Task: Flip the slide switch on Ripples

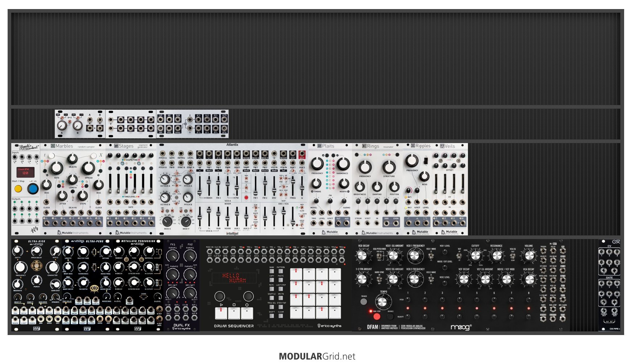Action: (426, 160)
